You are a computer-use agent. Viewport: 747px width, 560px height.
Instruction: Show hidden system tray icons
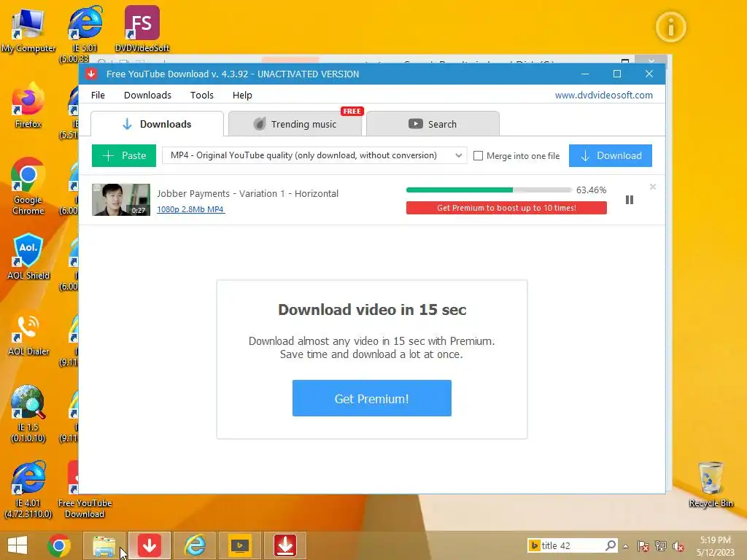tap(626, 546)
